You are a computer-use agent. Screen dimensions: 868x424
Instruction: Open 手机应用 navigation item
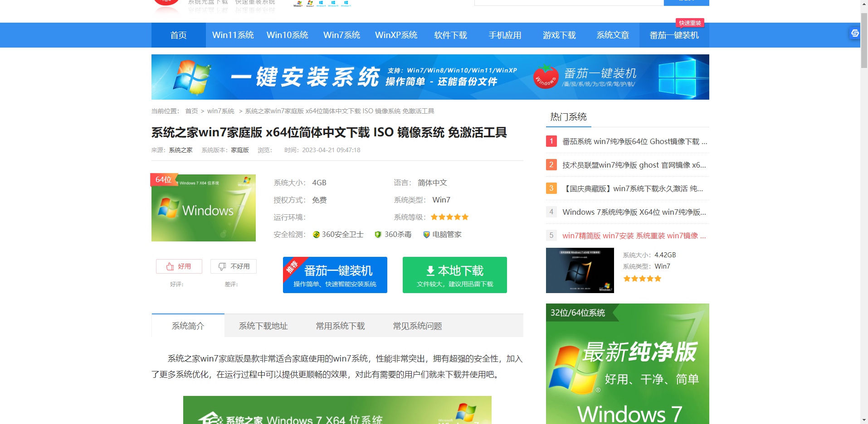(505, 35)
